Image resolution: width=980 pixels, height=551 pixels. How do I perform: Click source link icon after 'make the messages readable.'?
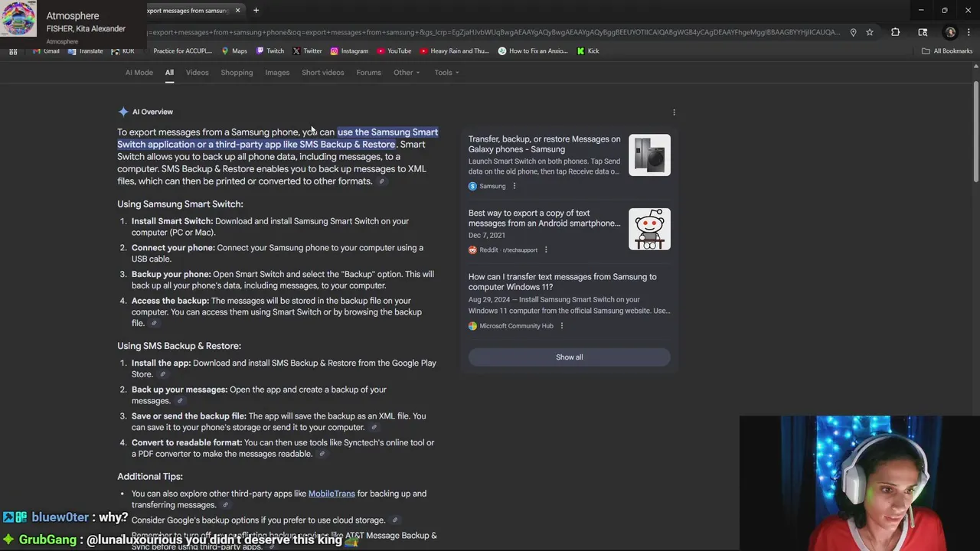click(x=322, y=455)
